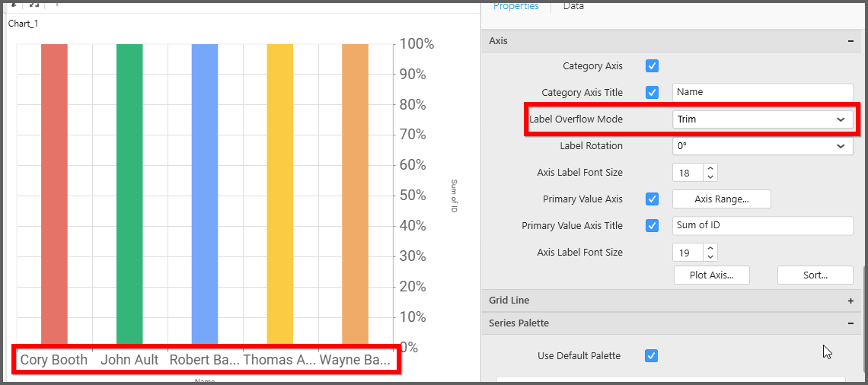Image resolution: width=868 pixels, height=385 pixels.
Task: Decrease the 18 axis label font size
Action: (710, 177)
